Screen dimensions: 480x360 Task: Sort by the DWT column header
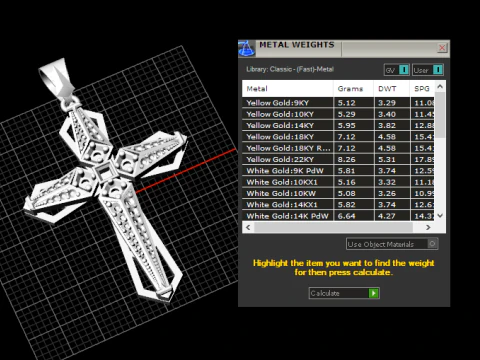coord(392,89)
